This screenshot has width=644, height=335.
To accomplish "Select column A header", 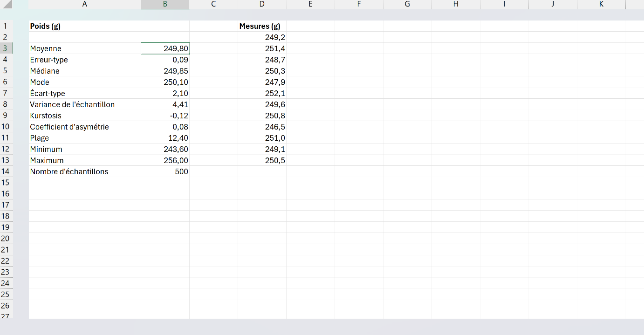I will click(85, 5).
